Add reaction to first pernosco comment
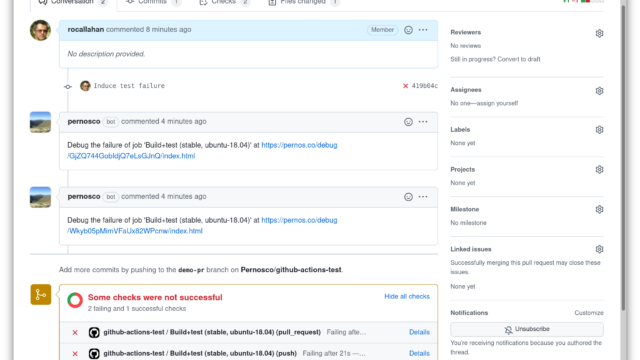This screenshot has width=640, height=360. [x=408, y=122]
